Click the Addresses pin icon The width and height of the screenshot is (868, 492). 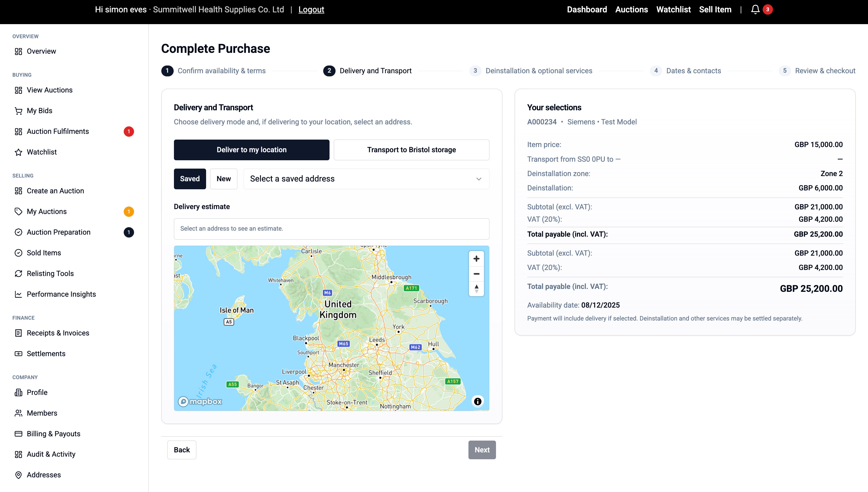[19, 475]
